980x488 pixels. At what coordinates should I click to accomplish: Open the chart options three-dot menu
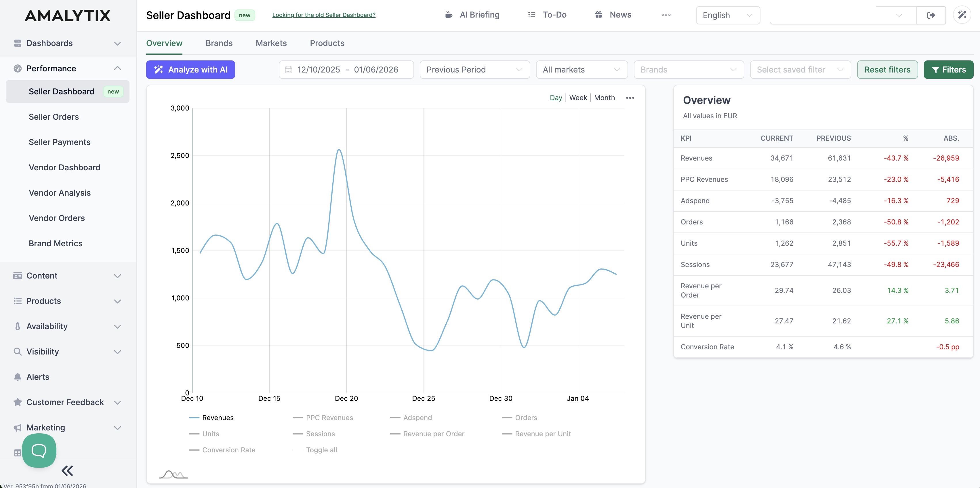click(x=630, y=98)
